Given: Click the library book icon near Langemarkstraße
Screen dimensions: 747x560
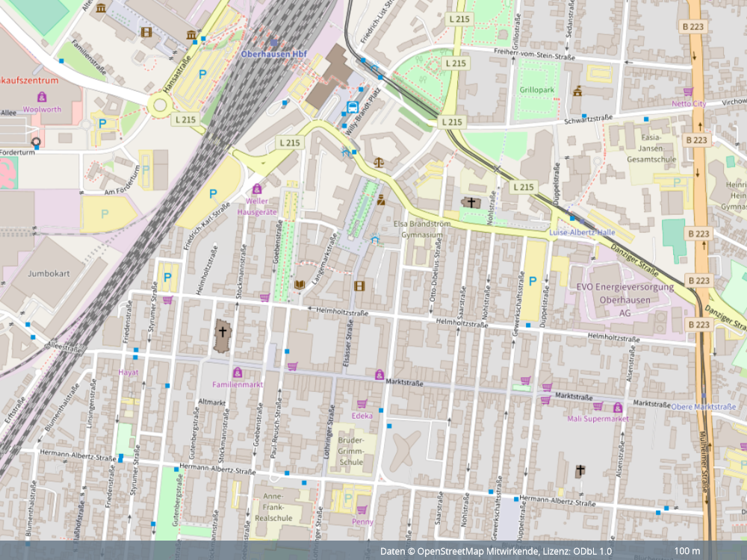Looking at the screenshot, I should 300,285.
